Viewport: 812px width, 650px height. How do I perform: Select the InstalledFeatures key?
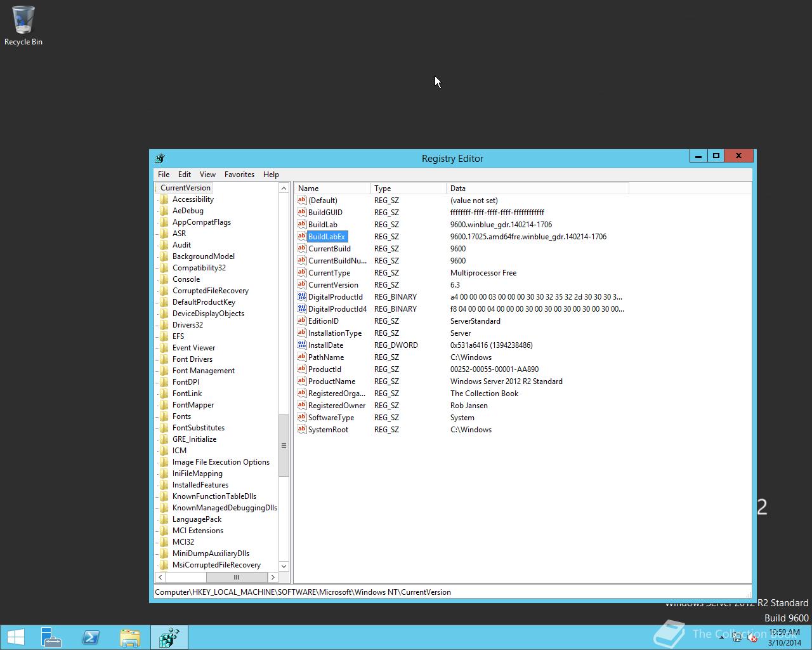click(200, 485)
